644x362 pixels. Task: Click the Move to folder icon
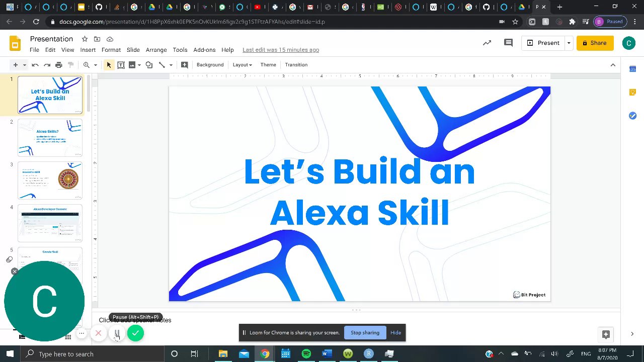pos(97,39)
